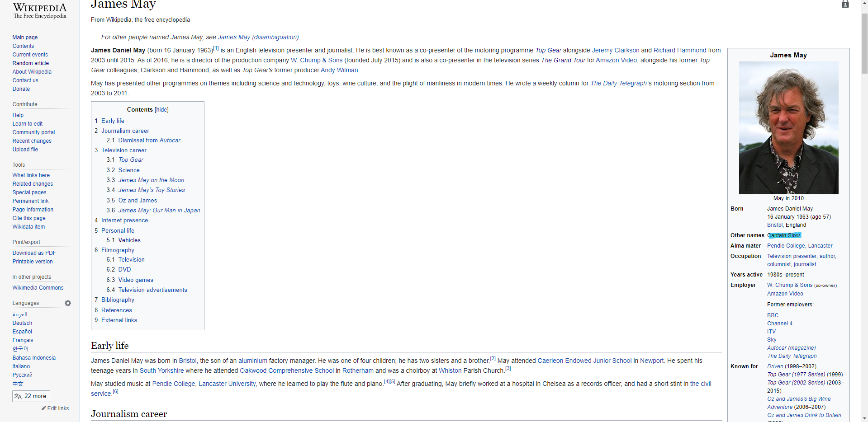Open Permanent link tool
The height and width of the screenshot is (422, 868).
click(x=31, y=201)
